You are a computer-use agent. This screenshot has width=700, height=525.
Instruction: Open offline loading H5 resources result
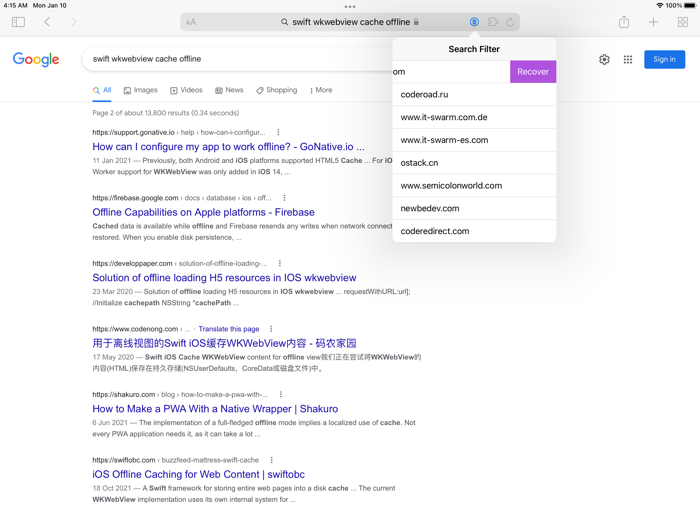coord(224,278)
